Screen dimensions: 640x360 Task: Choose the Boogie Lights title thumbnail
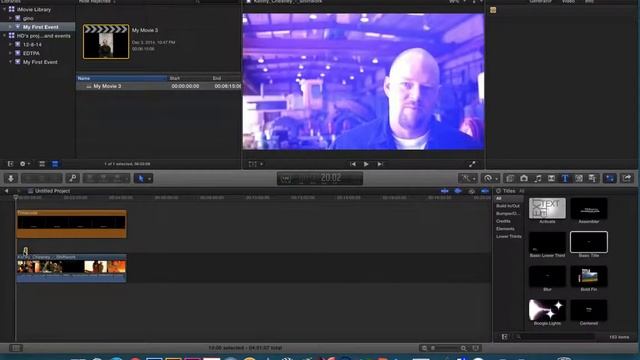point(547,310)
